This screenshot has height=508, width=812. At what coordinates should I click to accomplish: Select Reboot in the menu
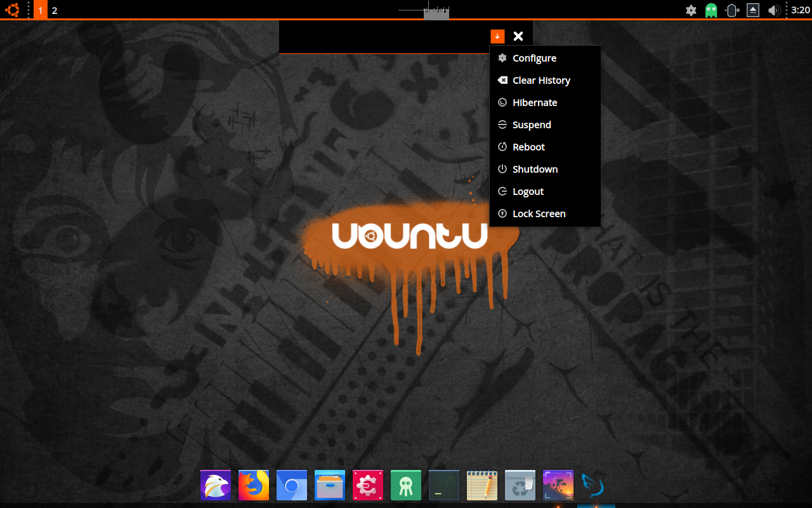pos(545,147)
